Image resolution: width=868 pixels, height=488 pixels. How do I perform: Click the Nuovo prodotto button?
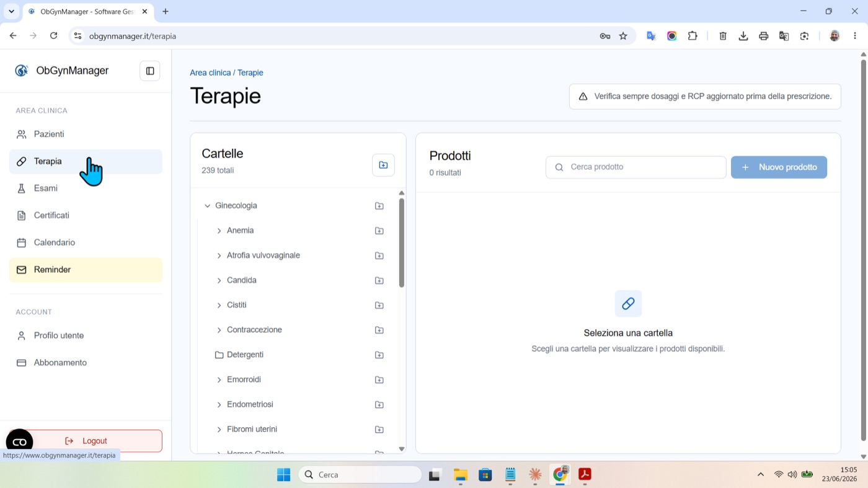coord(779,167)
